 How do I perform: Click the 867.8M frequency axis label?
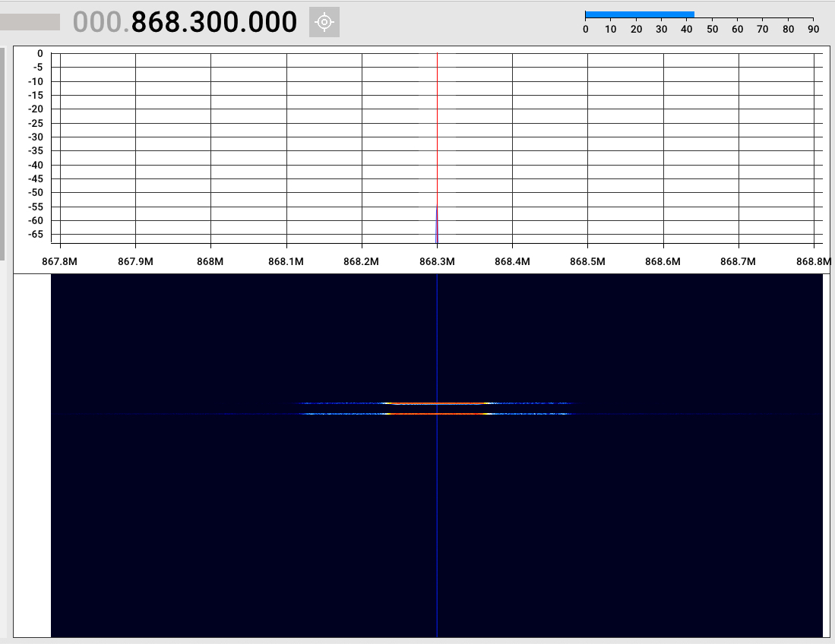pyautogui.click(x=59, y=261)
